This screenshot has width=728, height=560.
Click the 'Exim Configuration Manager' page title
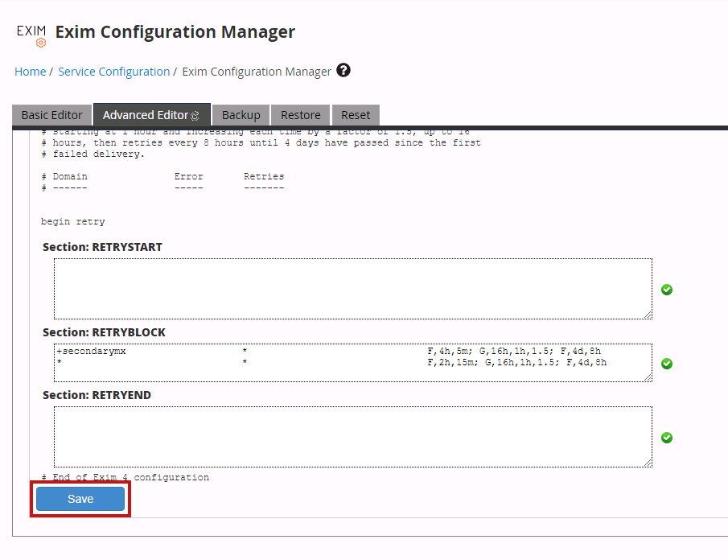coord(175,32)
